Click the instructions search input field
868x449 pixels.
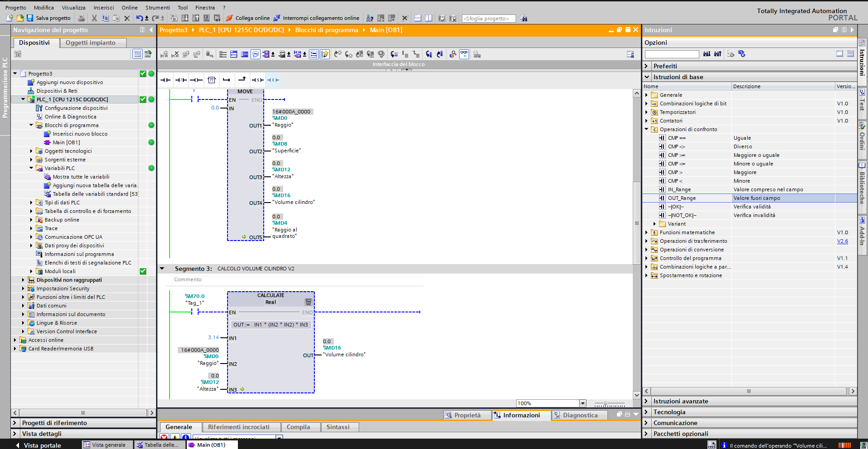pos(672,54)
